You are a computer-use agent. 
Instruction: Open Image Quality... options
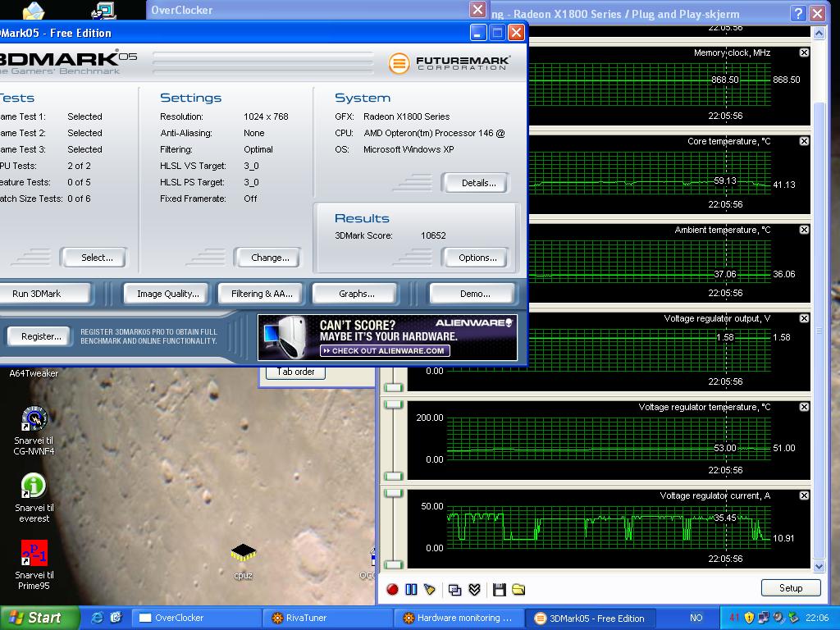(x=167, y=294)
